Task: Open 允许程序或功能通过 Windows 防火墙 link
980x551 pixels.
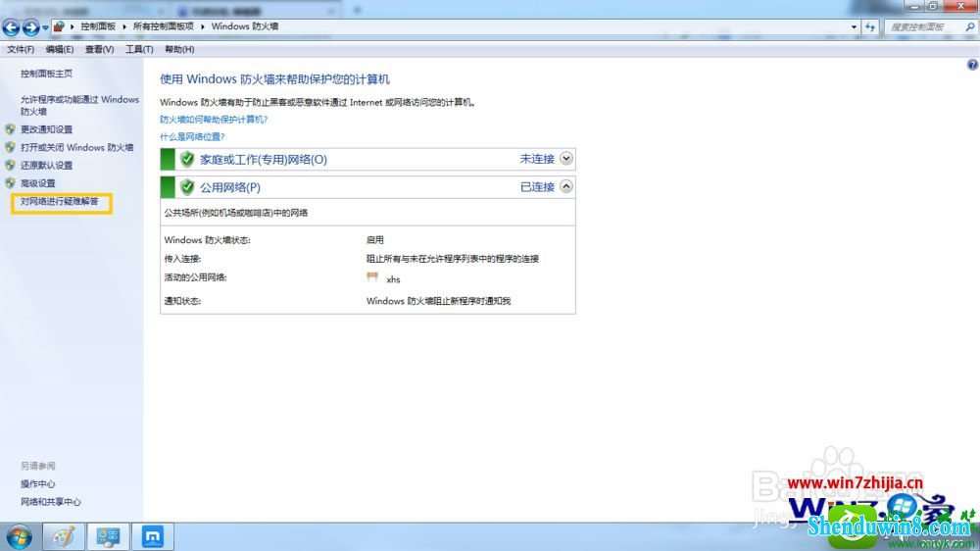Action: (79, 105)
